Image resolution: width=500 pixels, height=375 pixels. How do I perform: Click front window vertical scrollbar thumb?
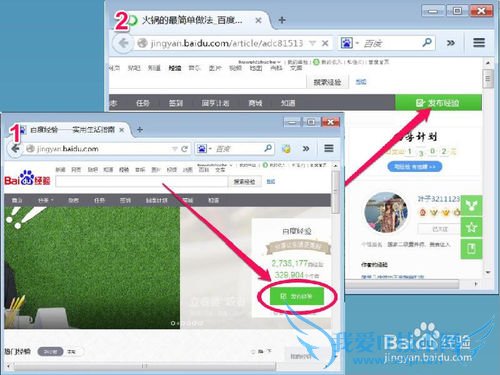[336, 192]
